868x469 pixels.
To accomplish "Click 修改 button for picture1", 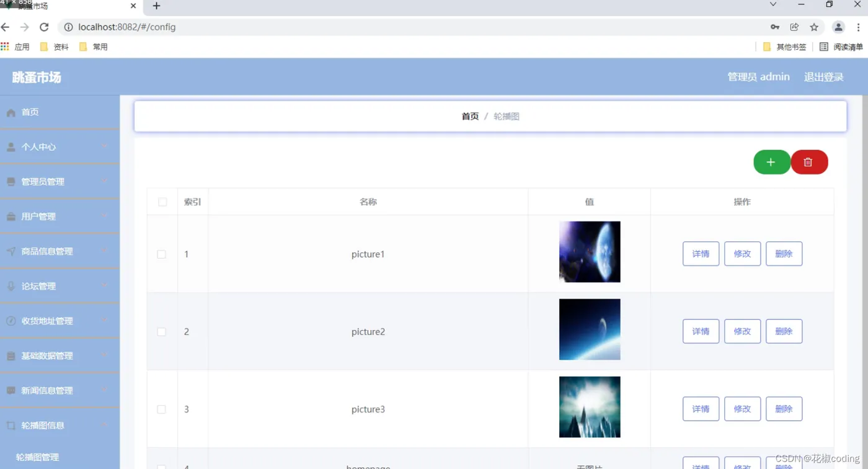I will (743, 254).
